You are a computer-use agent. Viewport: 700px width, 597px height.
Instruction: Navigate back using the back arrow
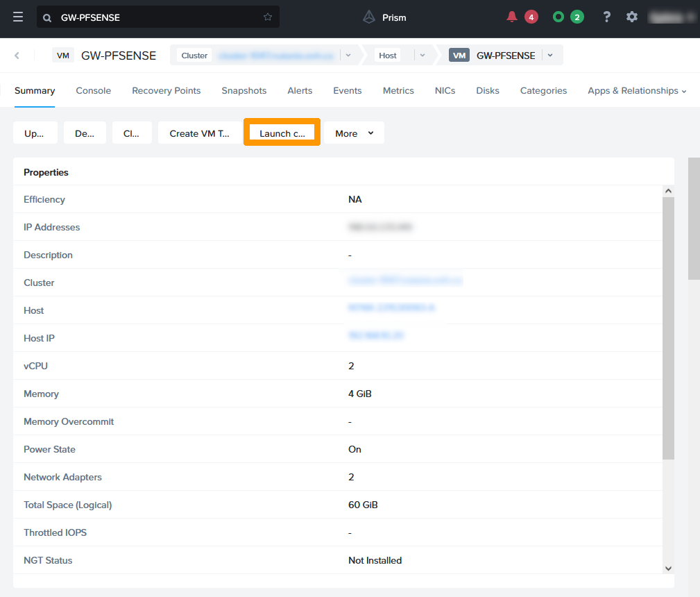pyautogui.click(x=15, y=55)
